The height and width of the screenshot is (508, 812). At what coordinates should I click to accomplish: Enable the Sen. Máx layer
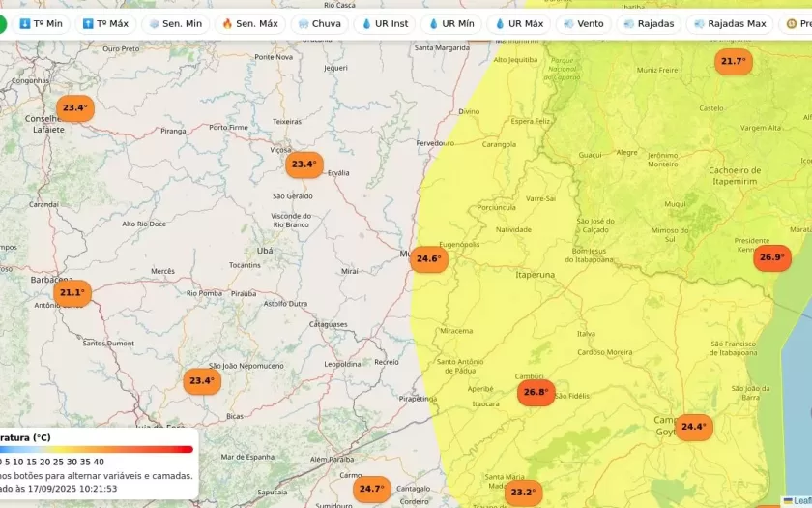click(249, 23)
